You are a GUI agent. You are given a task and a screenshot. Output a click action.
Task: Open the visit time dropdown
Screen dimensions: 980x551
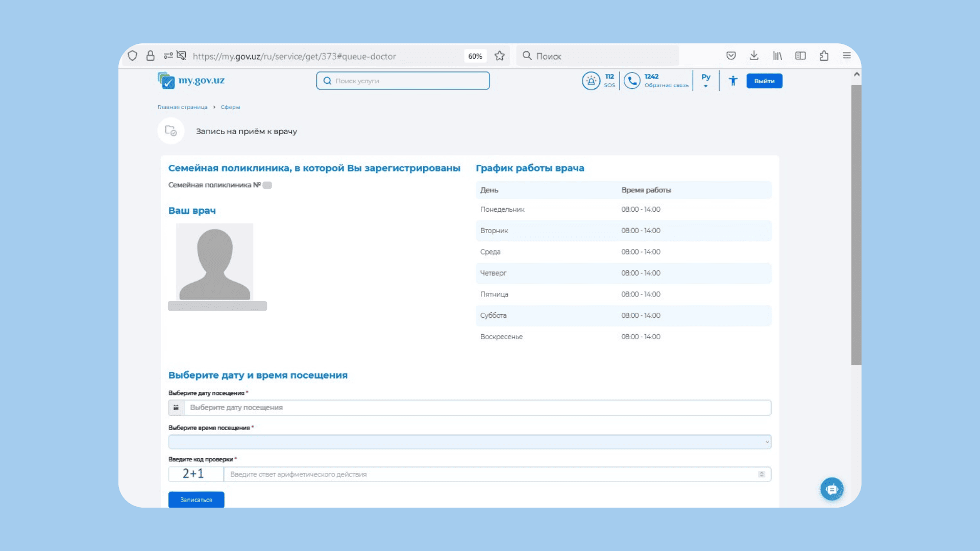[x=470, y=442]
